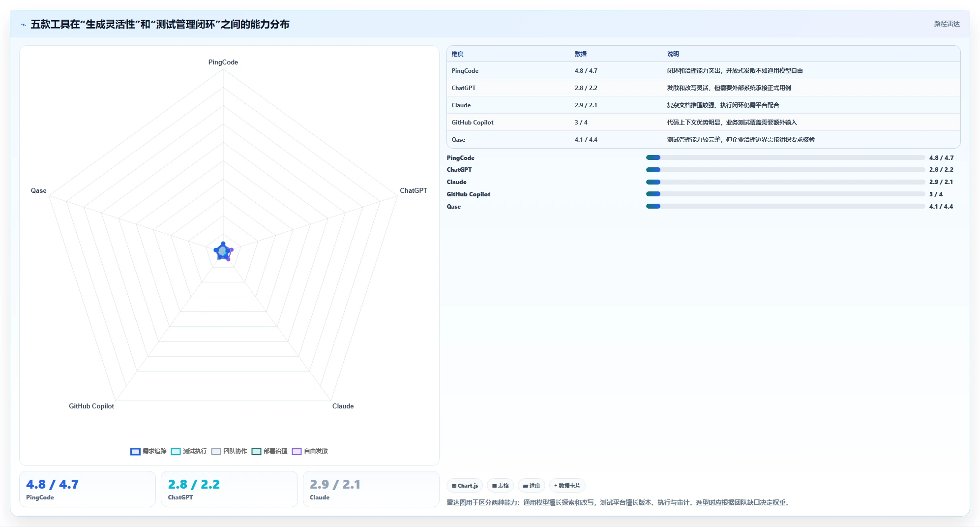This screenshot has height=527, width=980.
Task: Toggle the 部署治理 legend dataset
Action: click(x=269, y=451)
